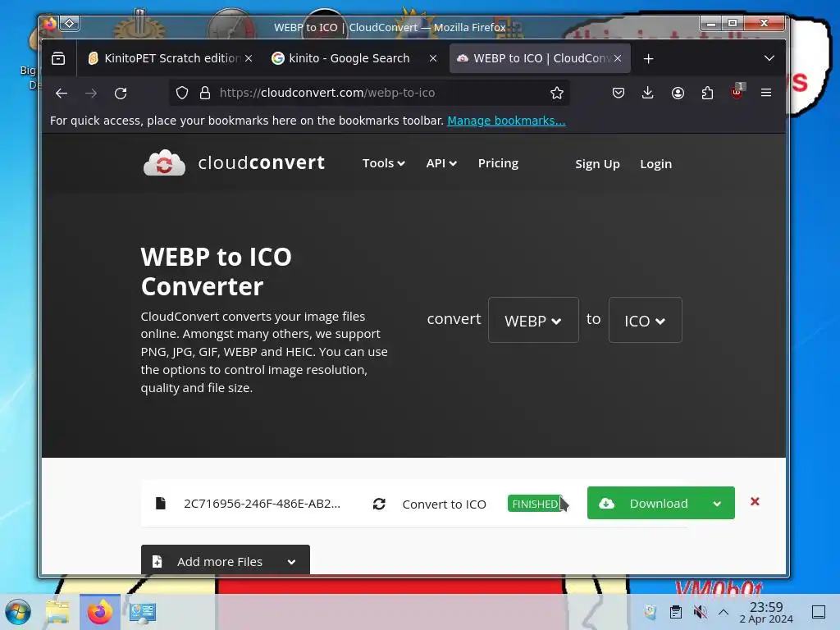Open the Firefox account icon
This screenshot has height=630, width=840.
click(678, 94)
